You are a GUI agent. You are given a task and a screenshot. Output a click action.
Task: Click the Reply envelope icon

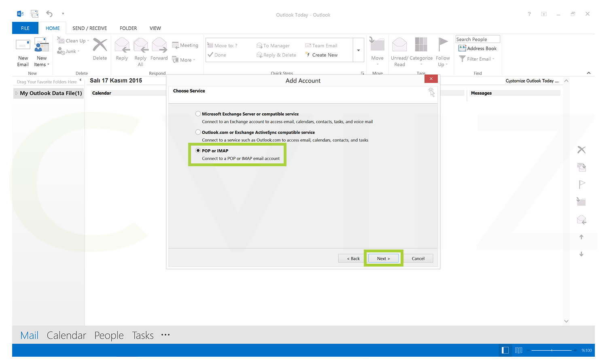click(x=122, y=45)
